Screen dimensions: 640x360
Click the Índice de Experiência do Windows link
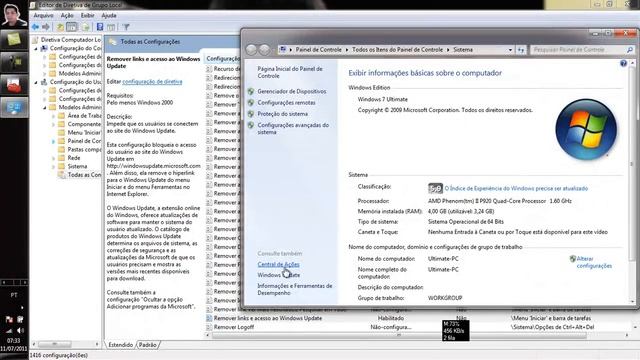click(516, 189)
